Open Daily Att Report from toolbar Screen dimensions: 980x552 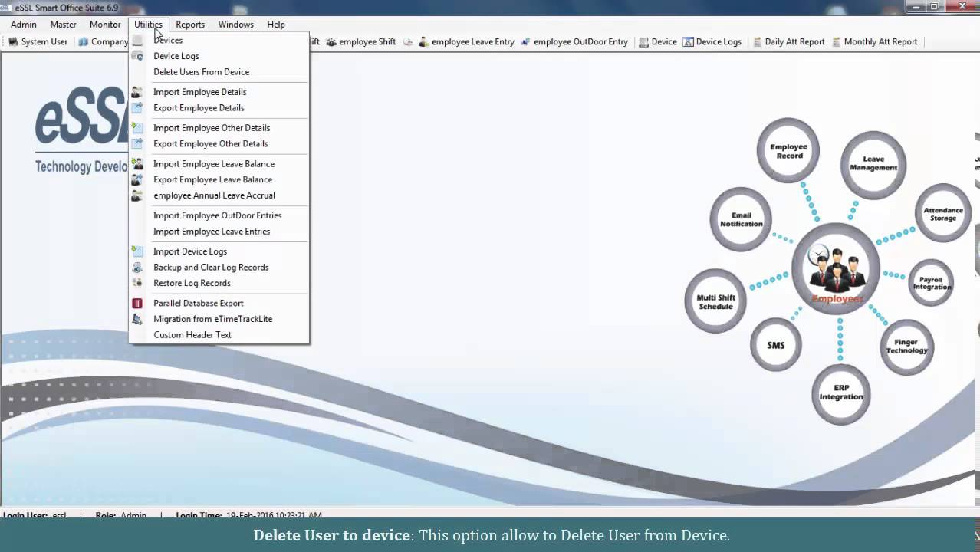tap(789, 42)
